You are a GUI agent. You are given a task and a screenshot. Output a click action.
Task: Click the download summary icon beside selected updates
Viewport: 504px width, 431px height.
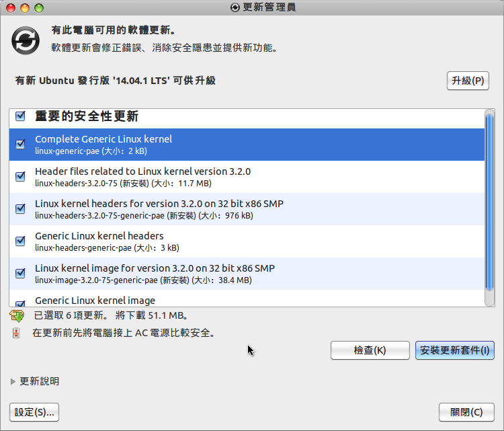click(17, 315)
